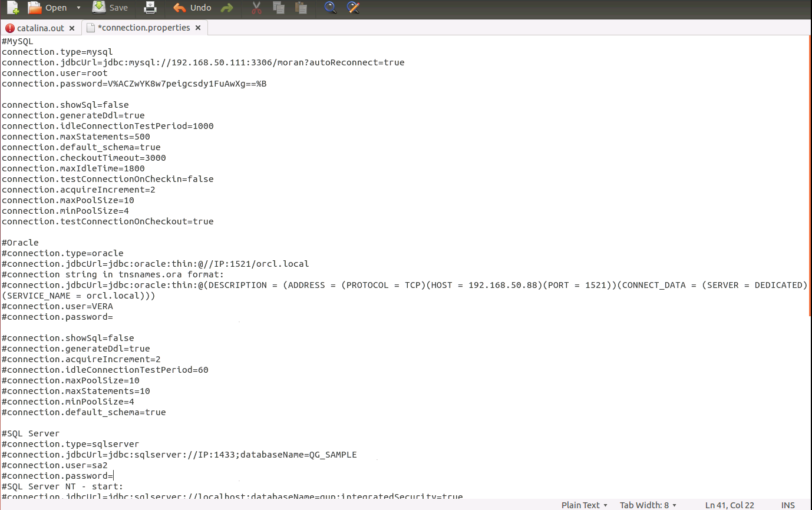This screenshot has height=510, width=812.
Task: Click the connection.idleConnectionTestPeriod=1000 line
Action: click(108, 126)
